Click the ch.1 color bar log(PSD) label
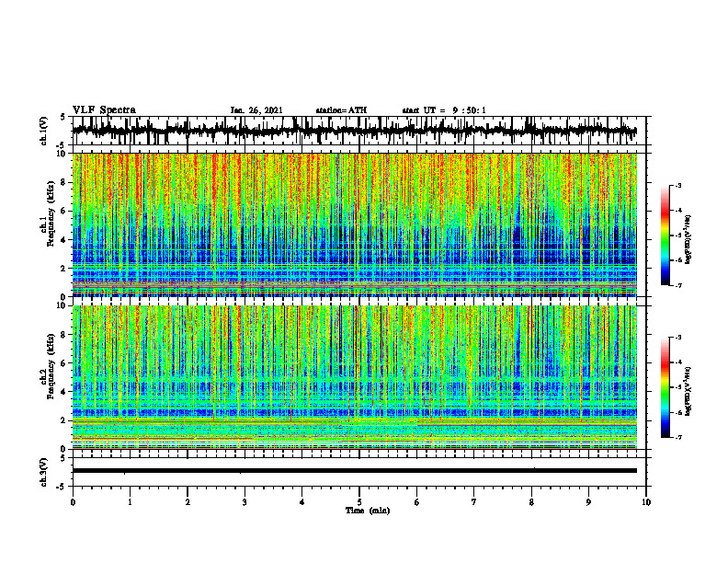The height and width of the screenshot is (563, 728). pos(688,240)
